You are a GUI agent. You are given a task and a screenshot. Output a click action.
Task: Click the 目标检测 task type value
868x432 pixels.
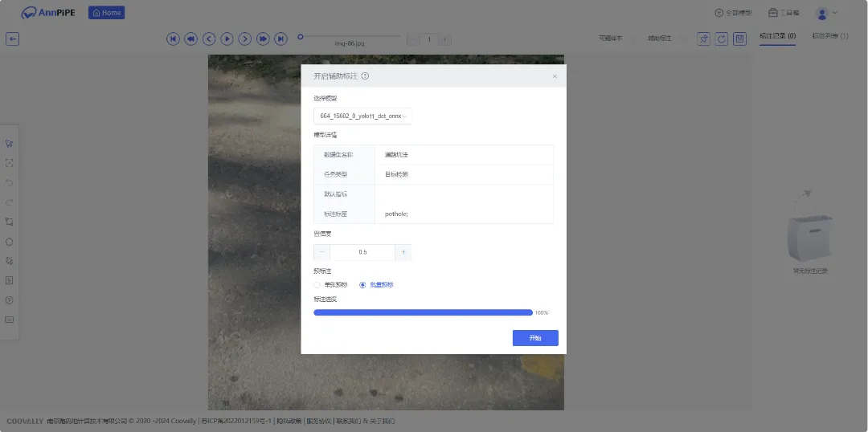point(396,174)
